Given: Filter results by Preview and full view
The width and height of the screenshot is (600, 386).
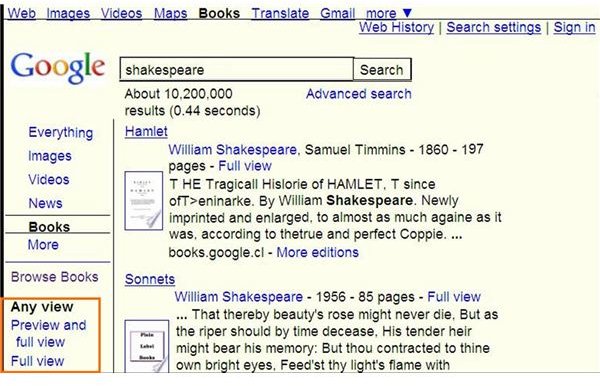Looking at the screenshot, I should pyautogui.click(x=48, y=333).
